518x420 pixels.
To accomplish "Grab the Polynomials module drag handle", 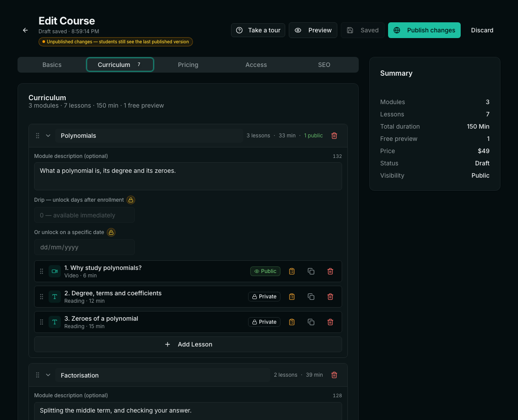I will tap(38, 136).
